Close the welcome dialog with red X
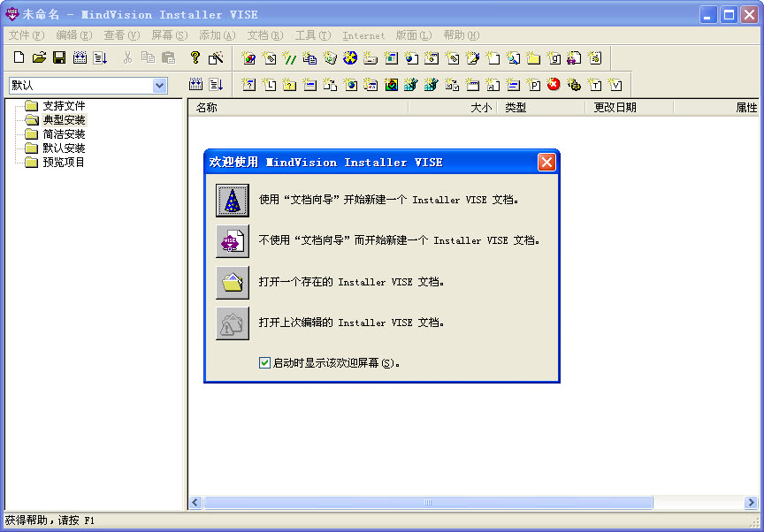The height and width of the screenshot is (532, 764). click(x=546, y=163)
